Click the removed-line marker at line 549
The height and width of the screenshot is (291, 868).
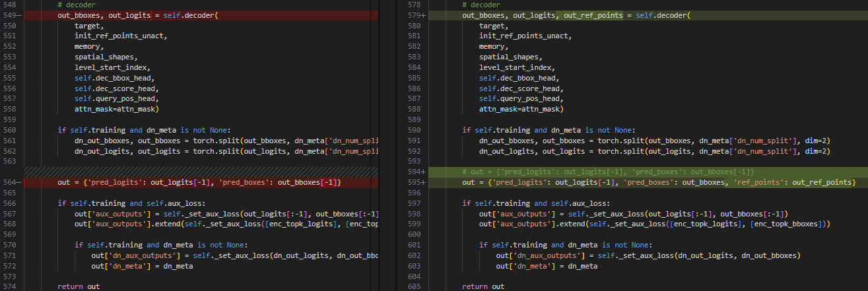click(x=19, y=15)
